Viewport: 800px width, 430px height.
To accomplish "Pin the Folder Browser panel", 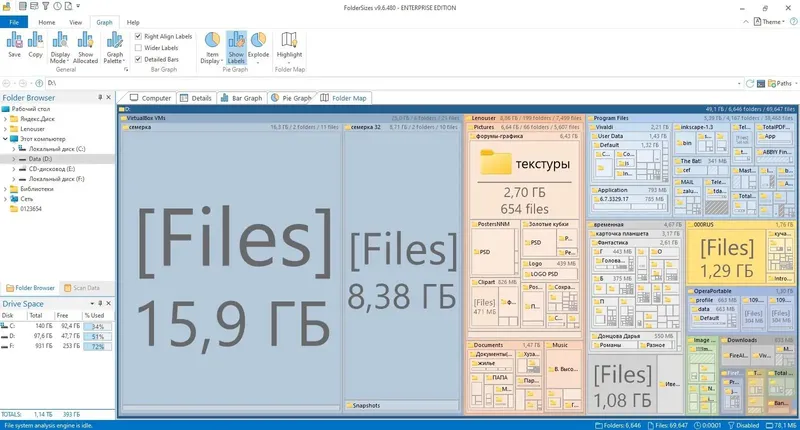I will 100,97.
